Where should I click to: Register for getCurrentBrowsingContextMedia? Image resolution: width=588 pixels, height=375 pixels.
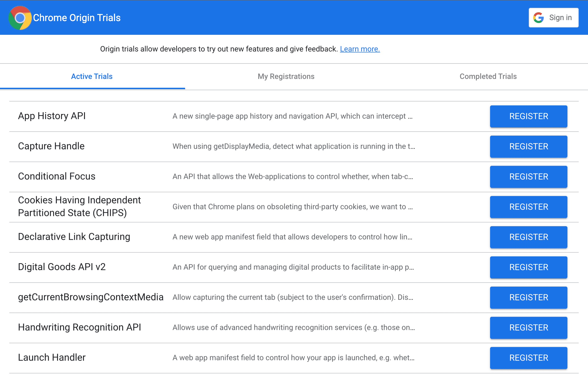528,297
